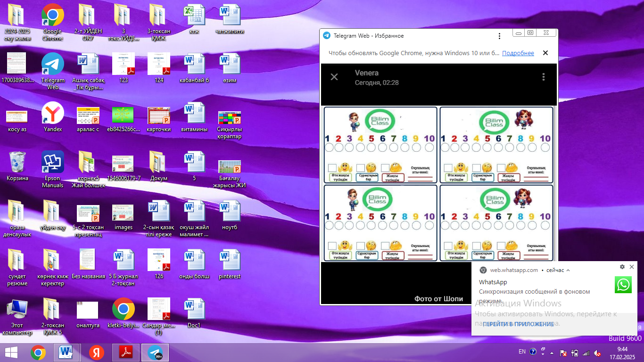Close the Venera photo viewer
The height and width of the screenshot is (362, 644).
(334, 77)
